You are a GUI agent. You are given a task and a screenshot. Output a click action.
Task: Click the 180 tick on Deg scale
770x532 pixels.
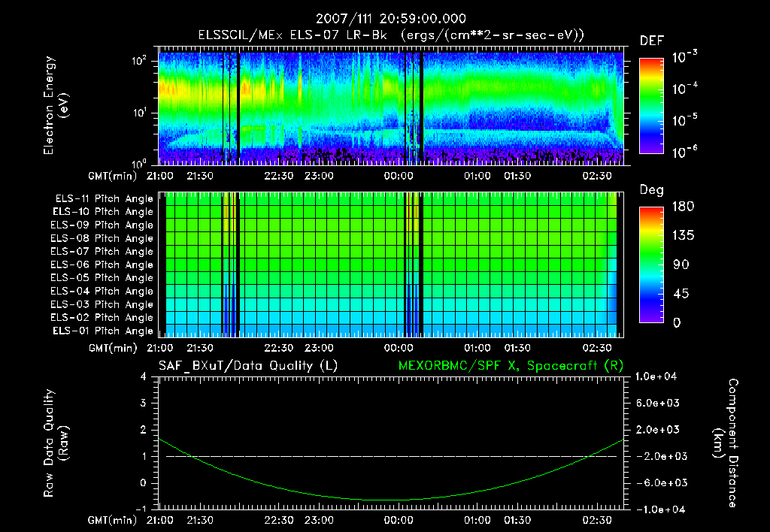683,207
